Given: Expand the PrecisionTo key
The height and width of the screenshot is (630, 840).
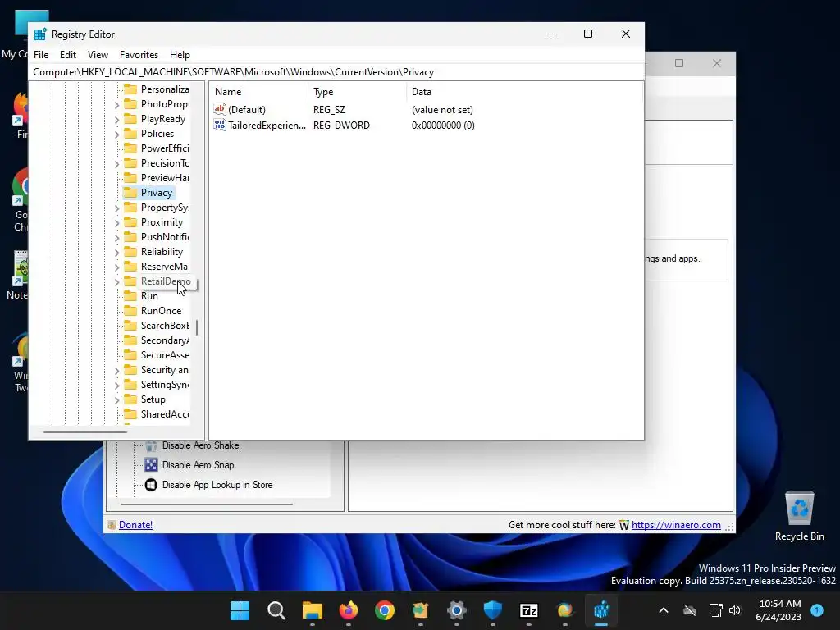Looking at the screenshot, I should click(x=116, y=163).
